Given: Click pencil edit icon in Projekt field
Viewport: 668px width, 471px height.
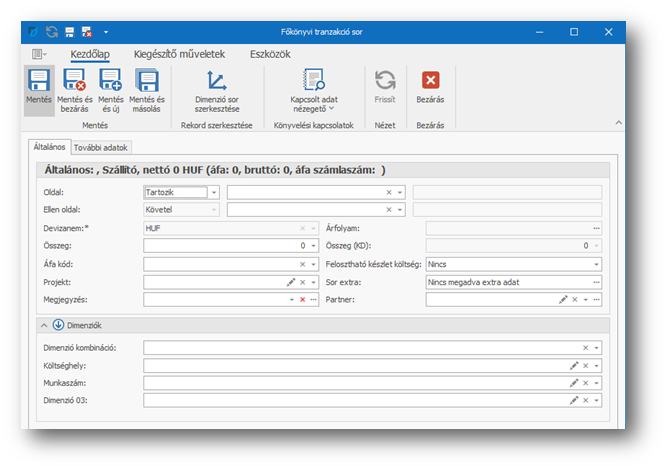Looking at the screenshot, I should [x=290, y=283].
